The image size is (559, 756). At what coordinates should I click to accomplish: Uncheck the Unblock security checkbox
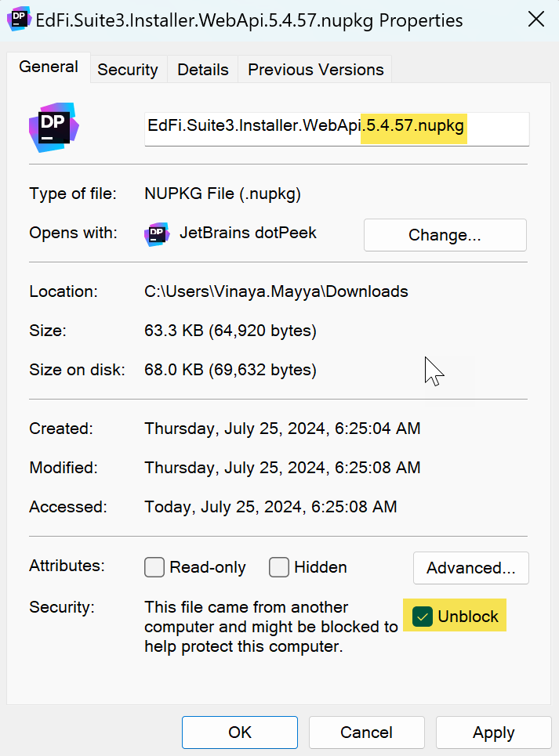423,617
